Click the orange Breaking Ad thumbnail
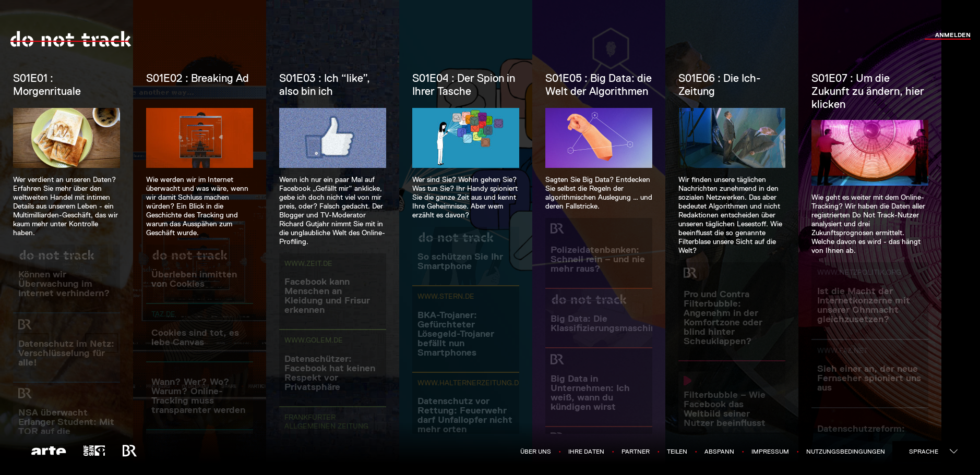 (199, 138)
